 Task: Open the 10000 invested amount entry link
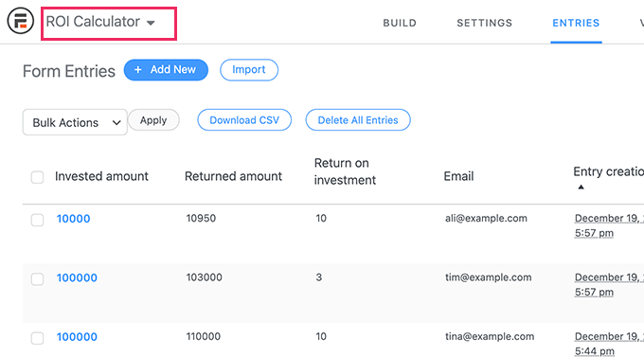tap(73, 219)
